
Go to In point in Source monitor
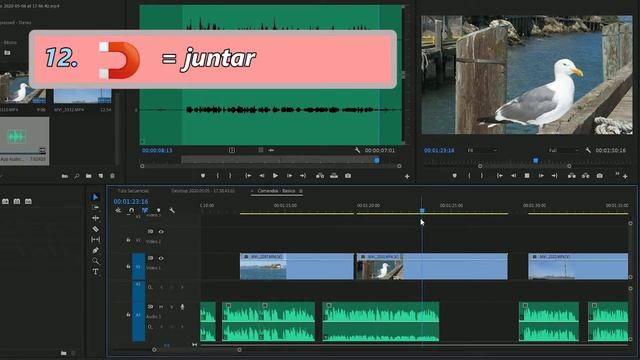tap(248, 176)
